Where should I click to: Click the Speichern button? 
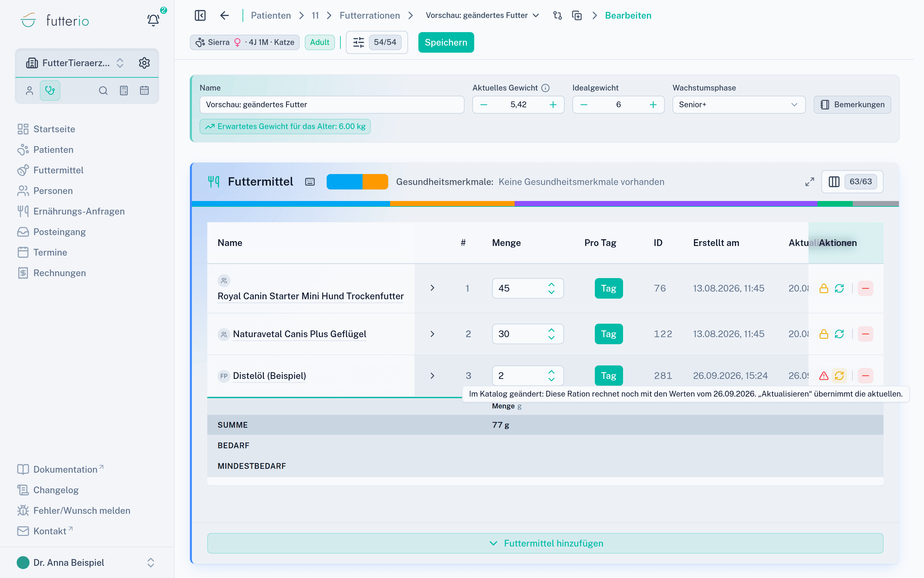(x=446, y=42)
